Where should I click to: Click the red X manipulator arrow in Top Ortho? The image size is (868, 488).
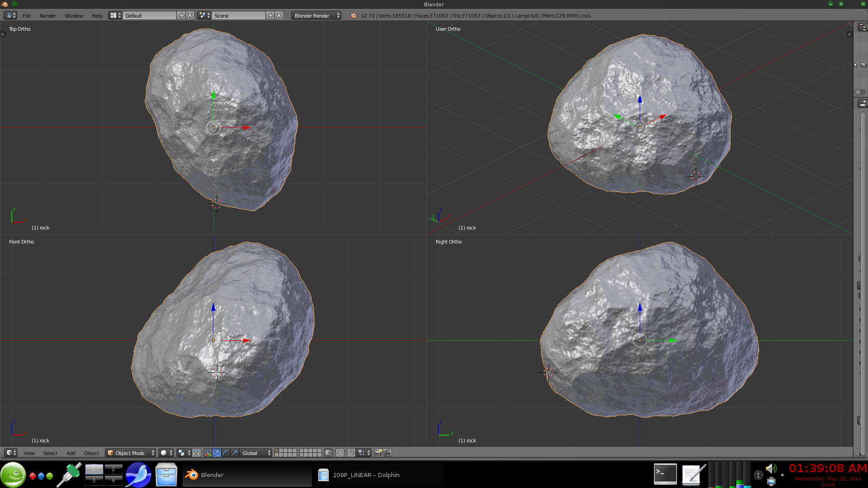pyautogui.click(x=246, y=128)
